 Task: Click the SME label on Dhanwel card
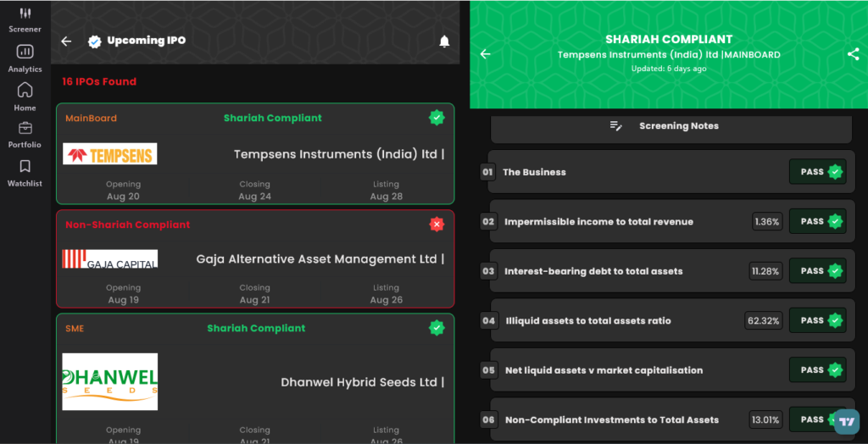pyautogui.click(x=75, y=328)
